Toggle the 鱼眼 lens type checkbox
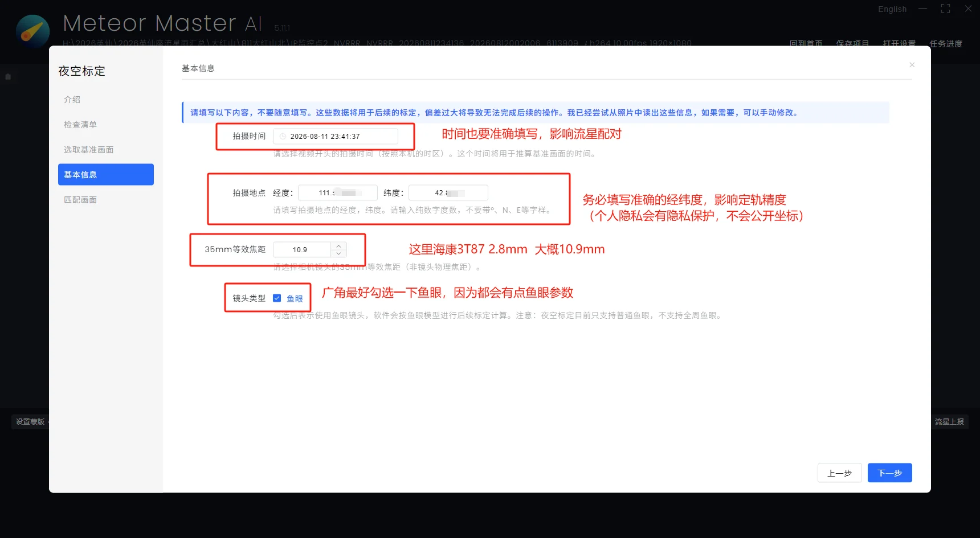This screenshot has width=980, height=538. (x=277, y=298)
